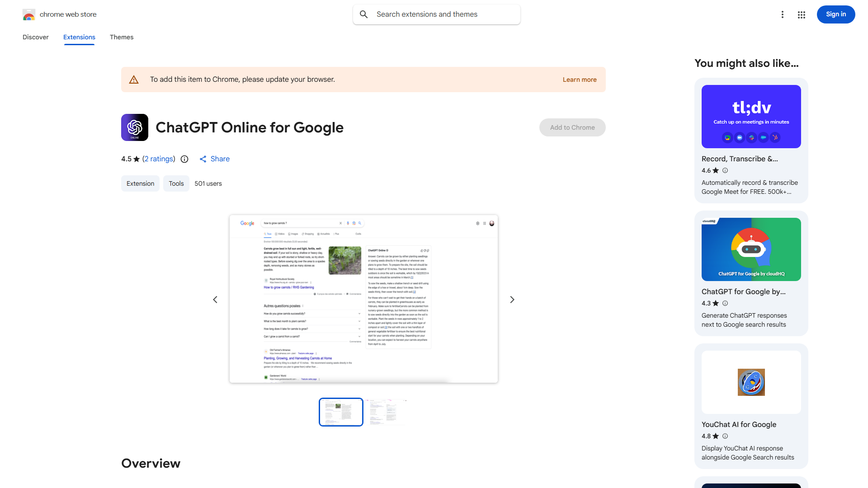Viewport: 868px width, 488px height.
Task: Click the Chrome Web Store logo
Action: coord(29,14)
